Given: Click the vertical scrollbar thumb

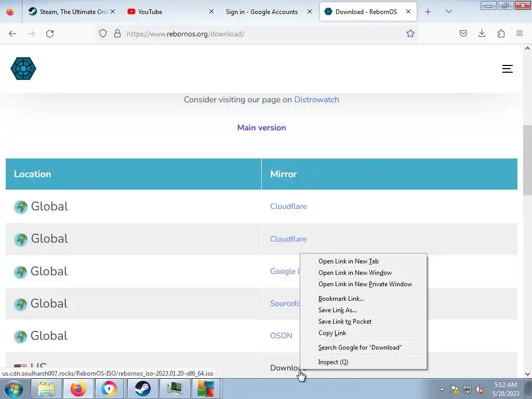Looking at the screenshot, I should tap(527, 160).
